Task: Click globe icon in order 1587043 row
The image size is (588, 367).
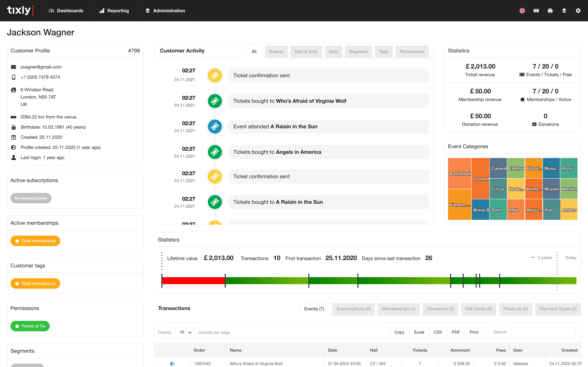Action: coord(172,363)
